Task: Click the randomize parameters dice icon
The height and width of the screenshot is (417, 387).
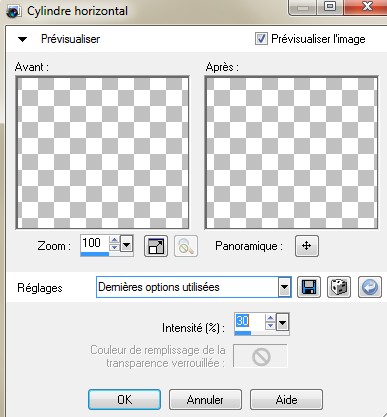Action: (339, 287)
